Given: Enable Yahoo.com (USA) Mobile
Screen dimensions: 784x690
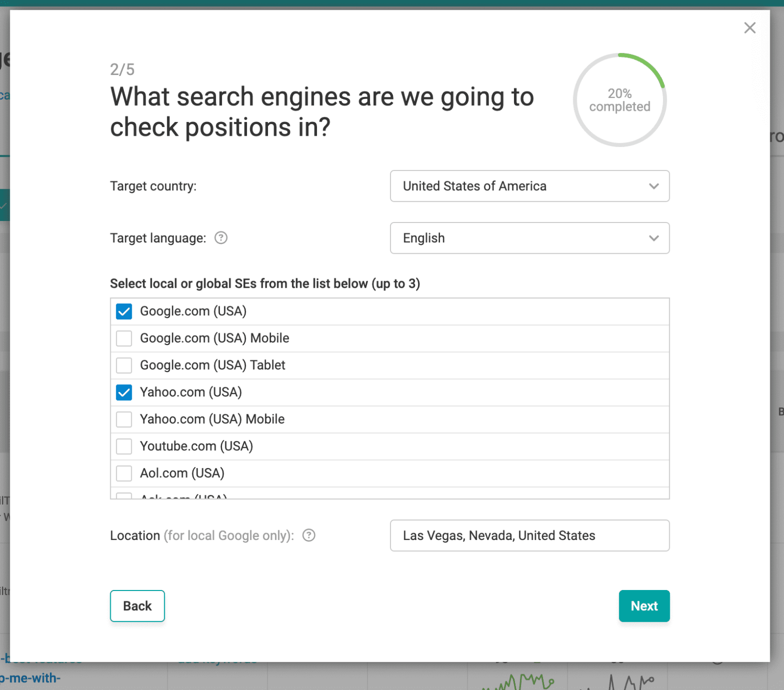Looking at the screenshot, I should 124,419.
